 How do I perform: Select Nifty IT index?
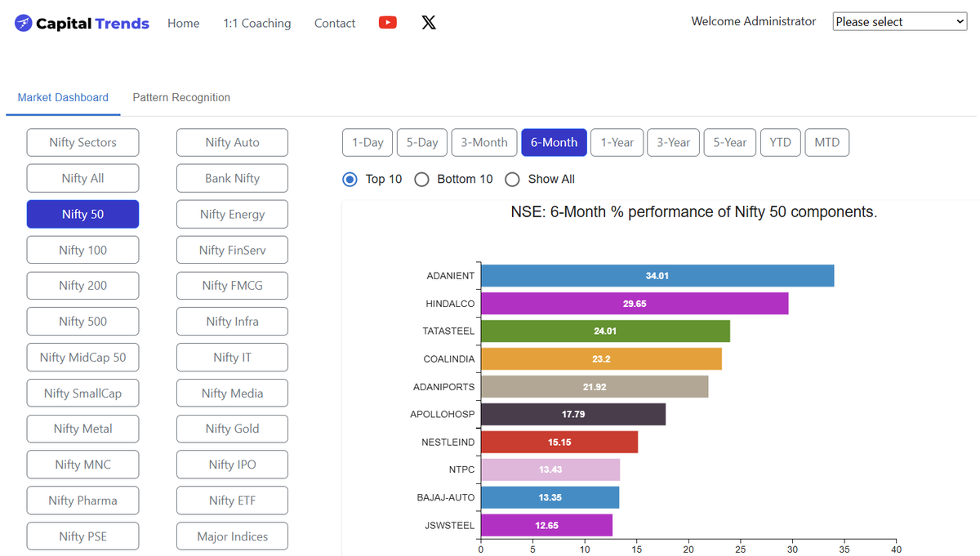232,357
